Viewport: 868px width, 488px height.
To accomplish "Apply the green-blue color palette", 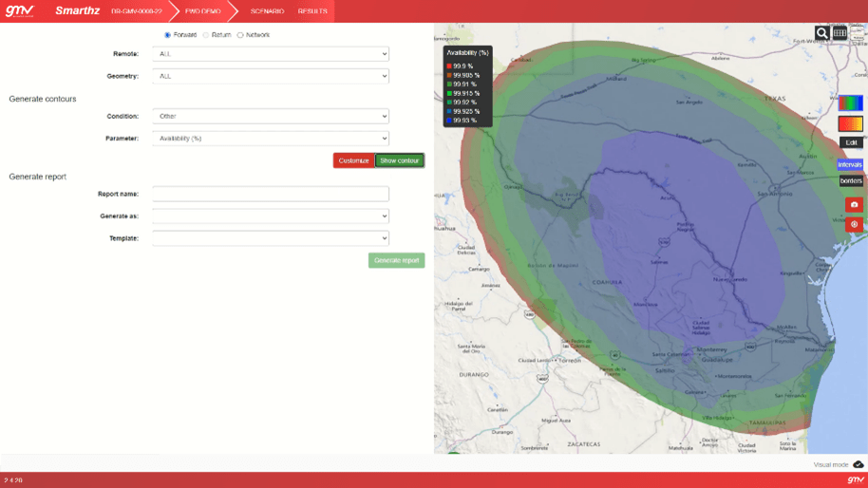I will coord(850,103).
